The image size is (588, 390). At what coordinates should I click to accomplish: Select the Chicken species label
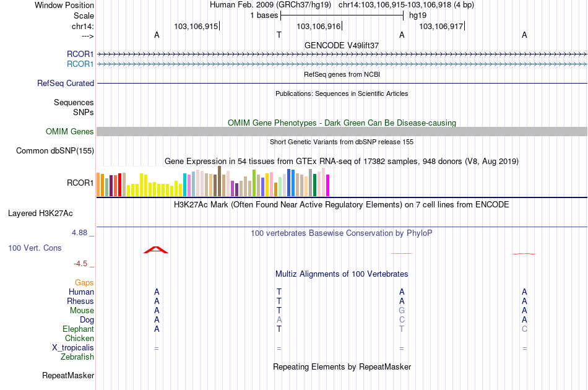[79, 338]
